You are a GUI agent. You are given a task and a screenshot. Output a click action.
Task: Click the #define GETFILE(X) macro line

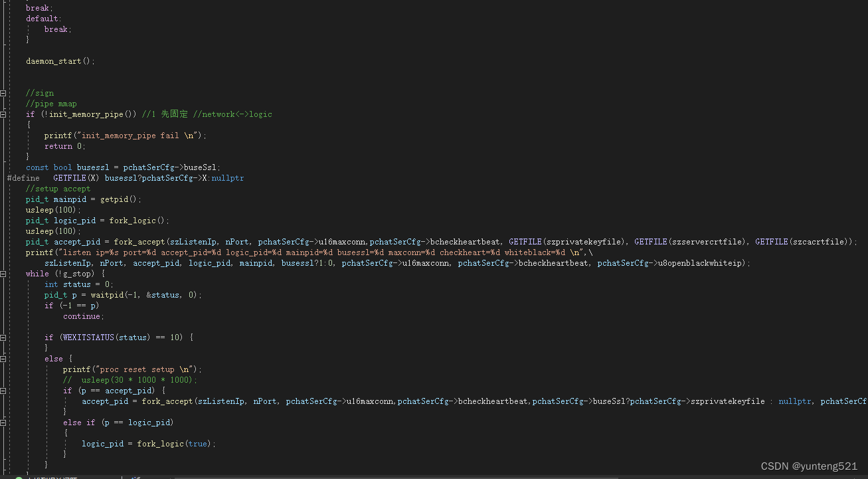(x=126, y=178)
